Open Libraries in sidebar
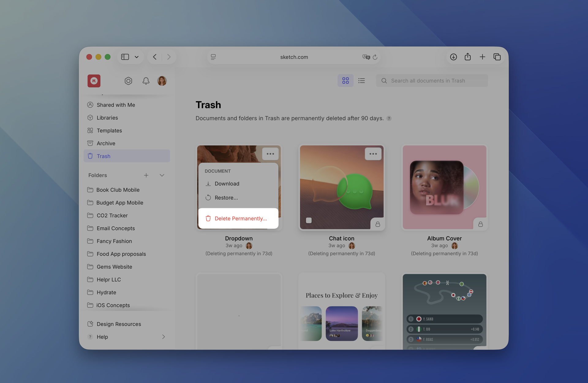This screenshot has width=588, height=383. pyautogui.click(x=127, y=118)
